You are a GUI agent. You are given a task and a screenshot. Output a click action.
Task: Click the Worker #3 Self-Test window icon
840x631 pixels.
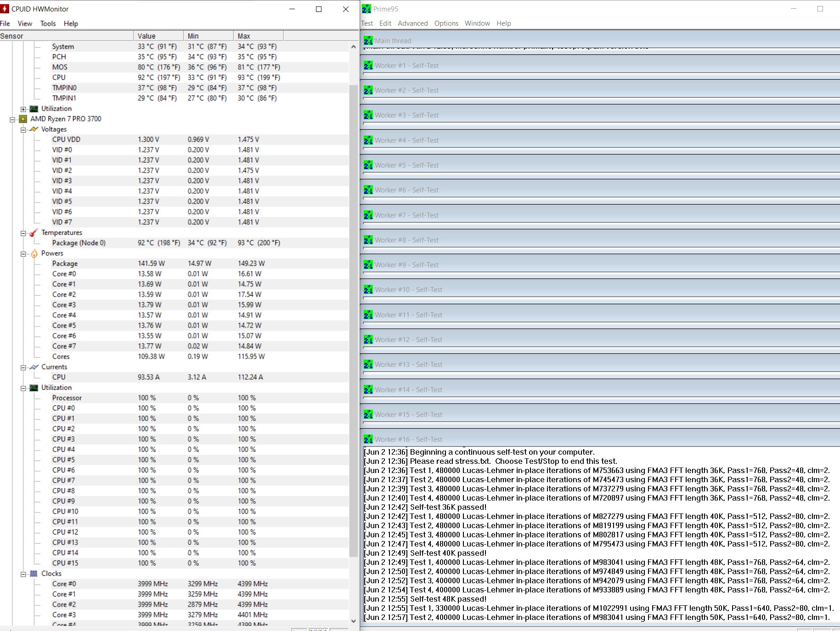(368, 115)
